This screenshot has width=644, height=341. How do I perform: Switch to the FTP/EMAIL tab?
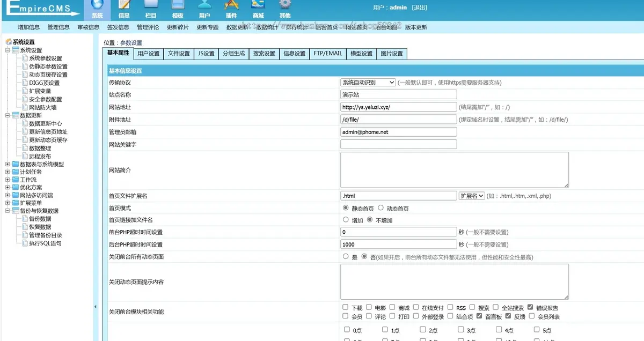click(327, 54)
